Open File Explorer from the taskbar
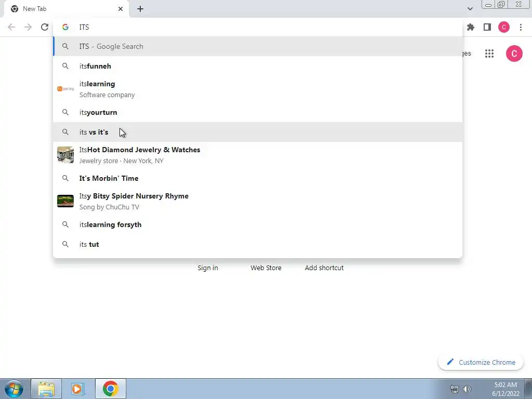Image resolution: width=532 pixels, height=399 pixels. click(x=46, y=389)
